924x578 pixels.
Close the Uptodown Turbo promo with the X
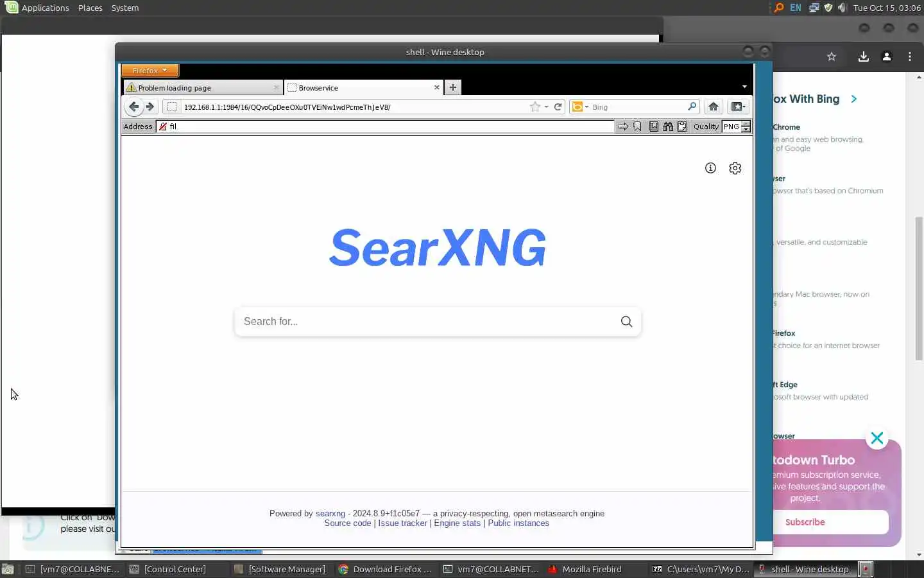(877, 439)
